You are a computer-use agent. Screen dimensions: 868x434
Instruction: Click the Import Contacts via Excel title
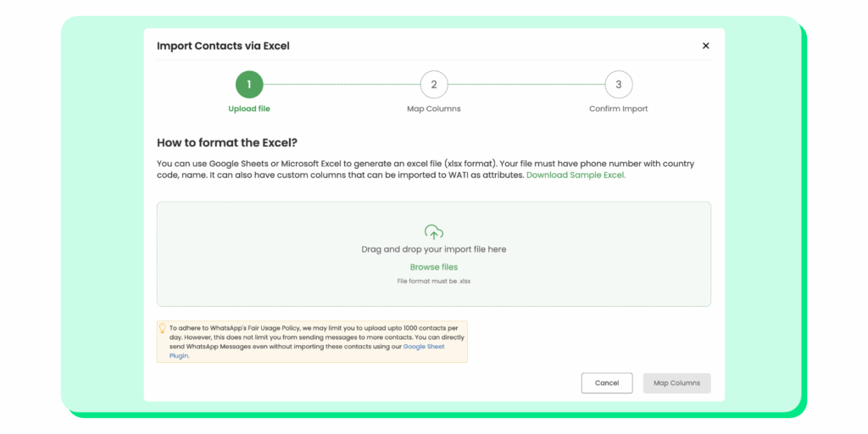(223, 46)
